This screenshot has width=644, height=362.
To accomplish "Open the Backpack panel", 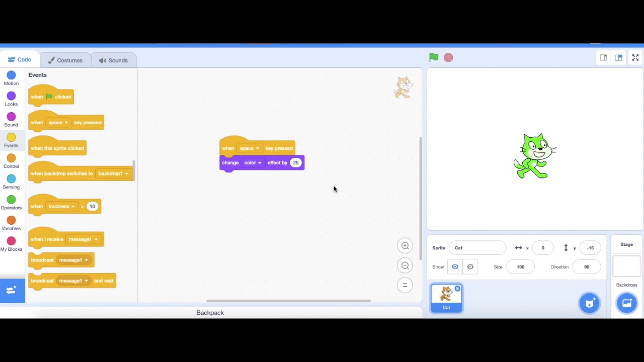I will click(x=210, y=313).
